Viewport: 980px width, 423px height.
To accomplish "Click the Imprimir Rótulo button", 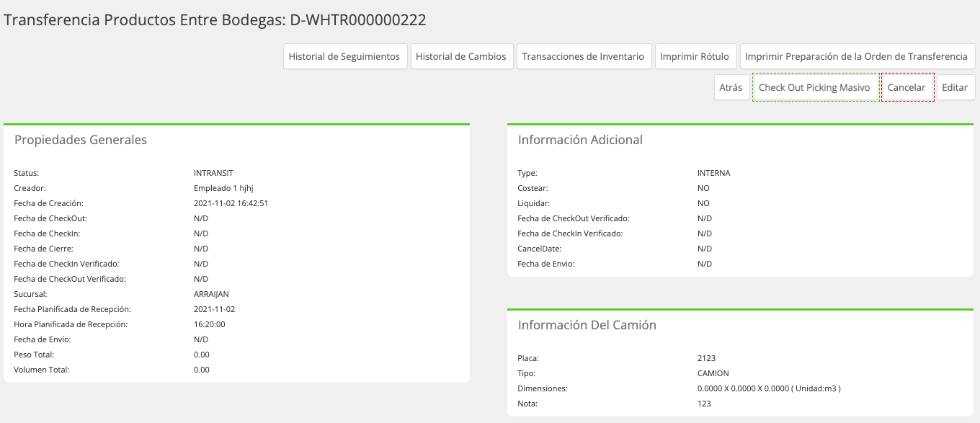I will click(695, 56).
